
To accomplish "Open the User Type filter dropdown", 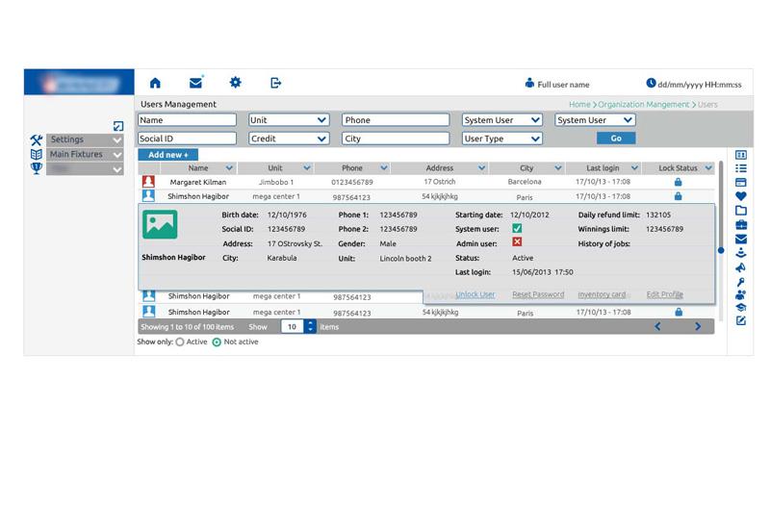I will click(x=501, y=139).
